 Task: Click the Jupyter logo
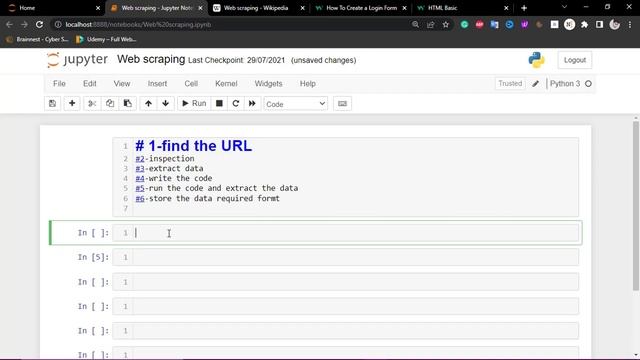click(77, 60)
